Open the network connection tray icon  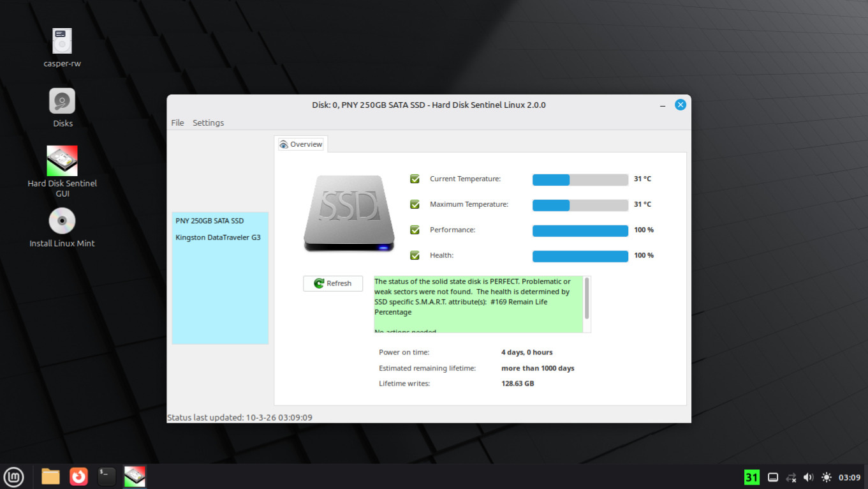(x=791, y=478)
